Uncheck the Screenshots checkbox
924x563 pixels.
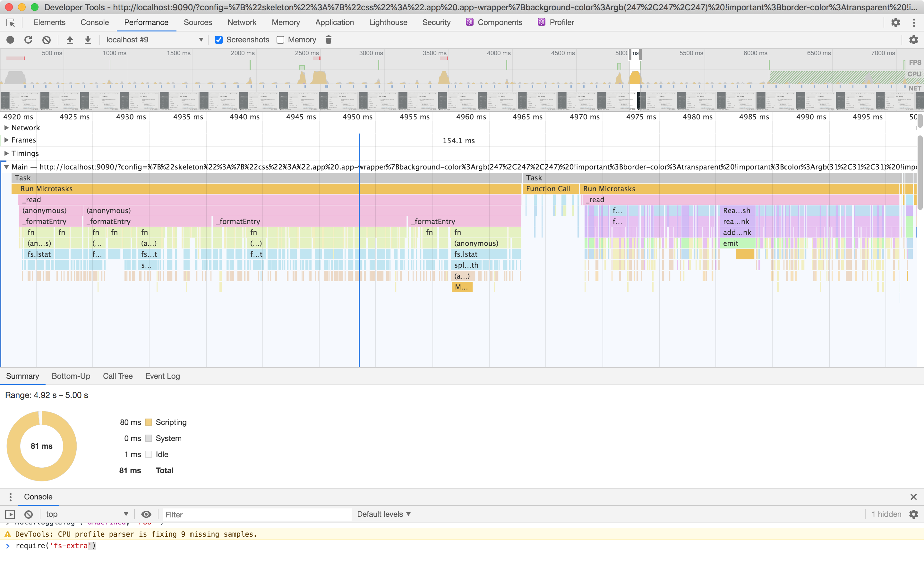click(x=218, y=40)
